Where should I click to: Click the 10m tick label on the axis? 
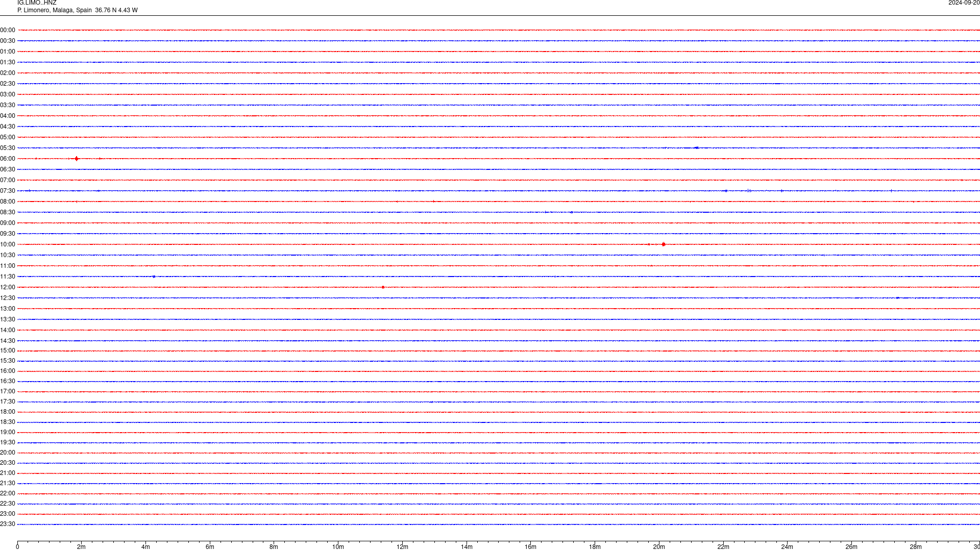pos(338,547)
